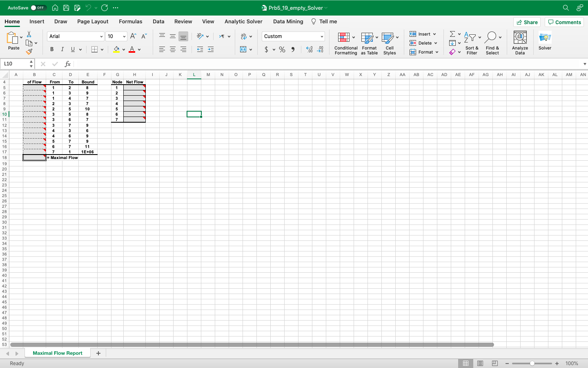Apply comma style format
This screenshot has width=588, height=368.
[293, 49]
